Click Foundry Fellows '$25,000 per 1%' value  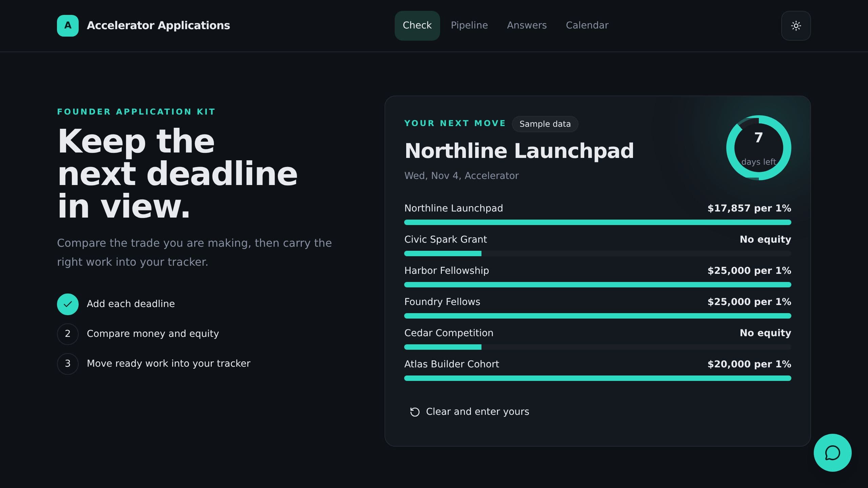click(x=749, y=302)
